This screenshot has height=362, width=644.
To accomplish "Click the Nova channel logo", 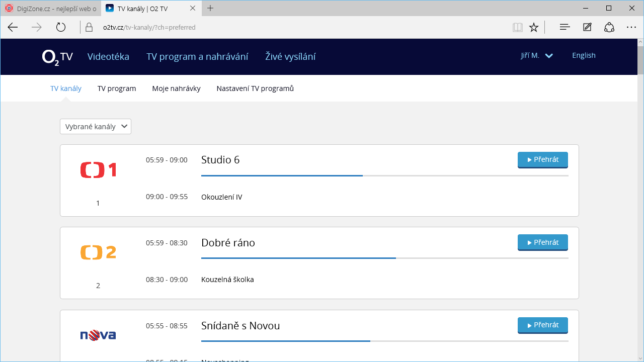I will [98, 335].
